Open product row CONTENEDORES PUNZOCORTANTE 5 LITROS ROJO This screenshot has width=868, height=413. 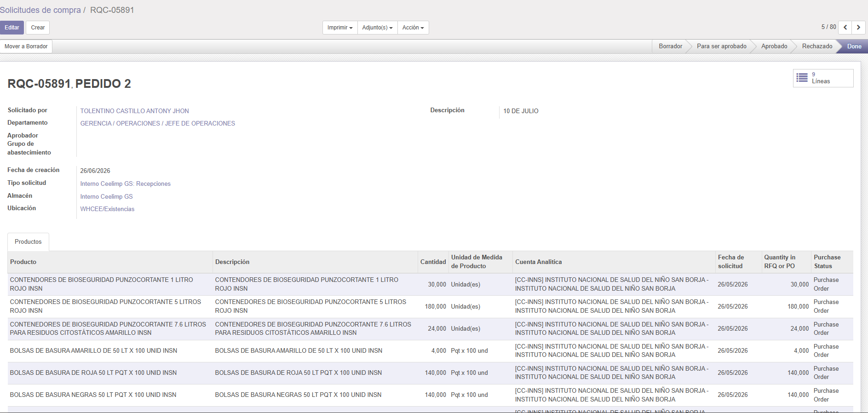431,306
